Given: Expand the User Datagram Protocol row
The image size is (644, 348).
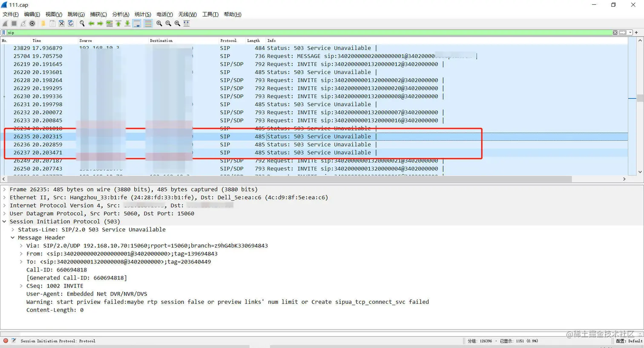Looking at the screenshot, I should coord(5,214).
